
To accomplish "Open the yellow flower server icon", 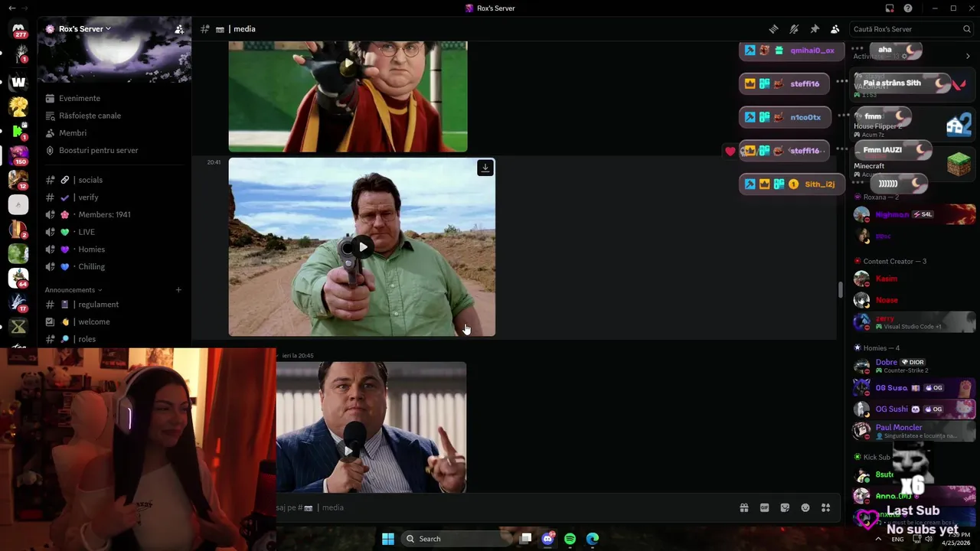I will click(x=18, y=106).
